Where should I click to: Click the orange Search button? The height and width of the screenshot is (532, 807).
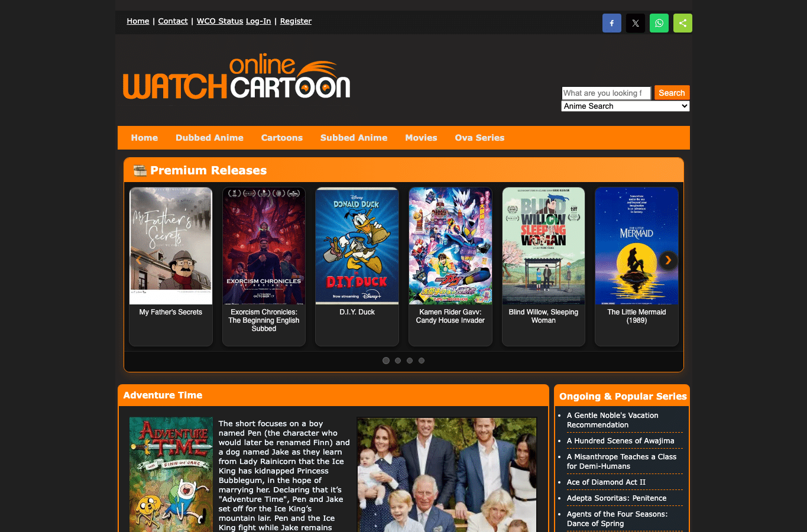tap(672, 93)
